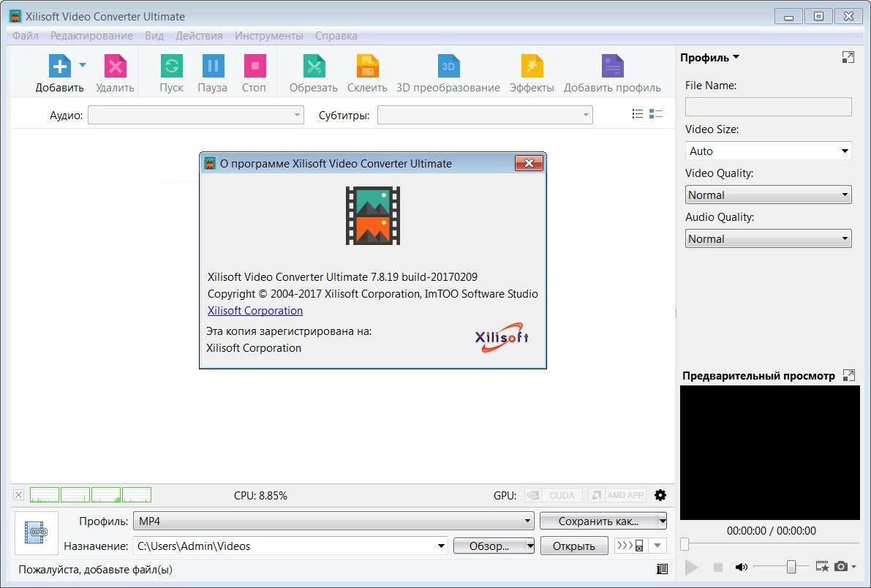The width and height of the screenshot is (871, 588).
Task: Switch to detailed list view icon
Action: pos(656,114)
